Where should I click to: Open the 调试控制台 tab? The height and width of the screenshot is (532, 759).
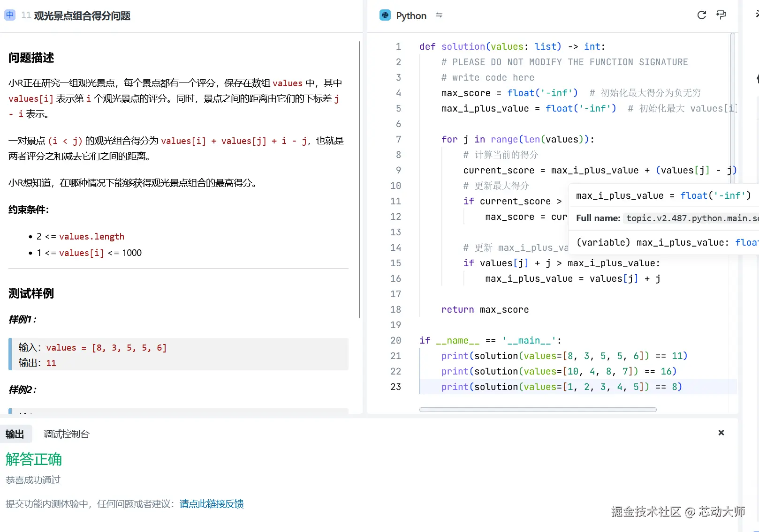point(66,434)
